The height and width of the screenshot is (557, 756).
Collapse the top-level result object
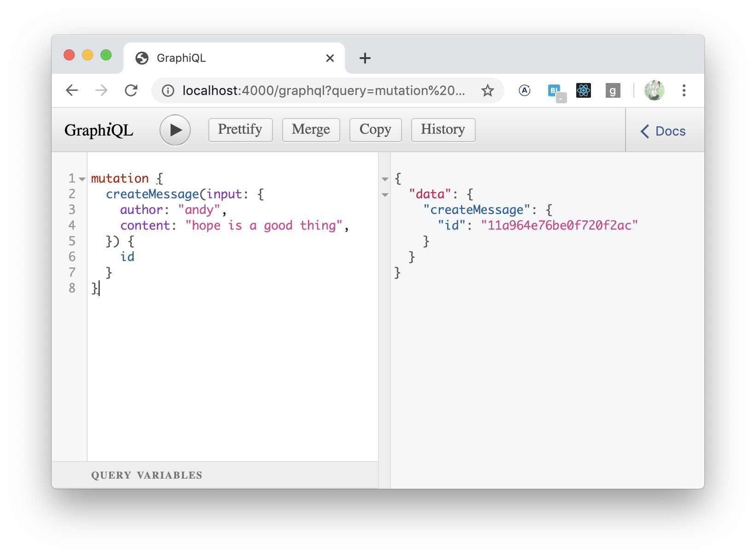pyautogui.click(x=385, y=179)
